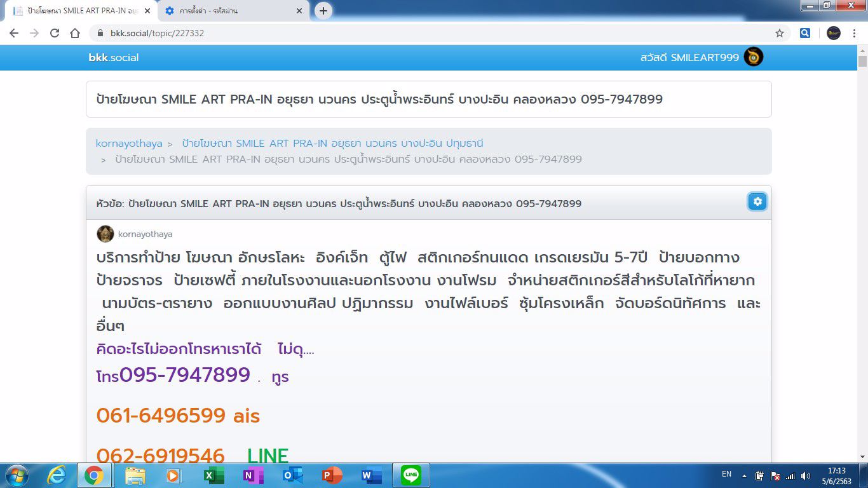
Task: Launch PowerPoint from the taskbar
Action: (332, 475)
